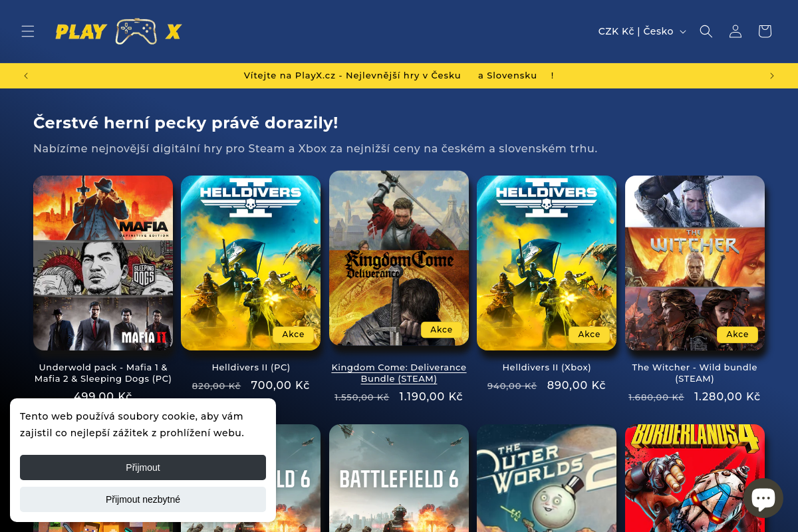This screenshot has width=798, height=532.
Task: Open the center Battlefield 6 cover image
Action: click(x=399, y=478)
